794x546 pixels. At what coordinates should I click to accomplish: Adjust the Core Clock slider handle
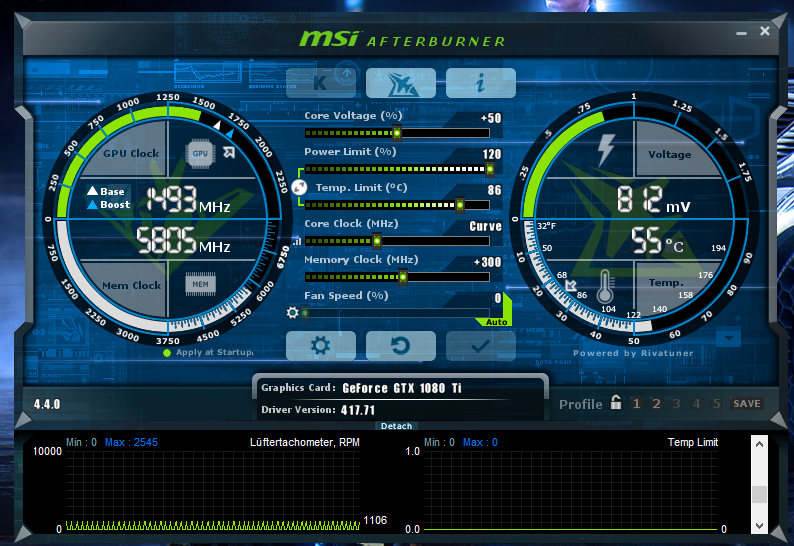click(x=377, y=241)
